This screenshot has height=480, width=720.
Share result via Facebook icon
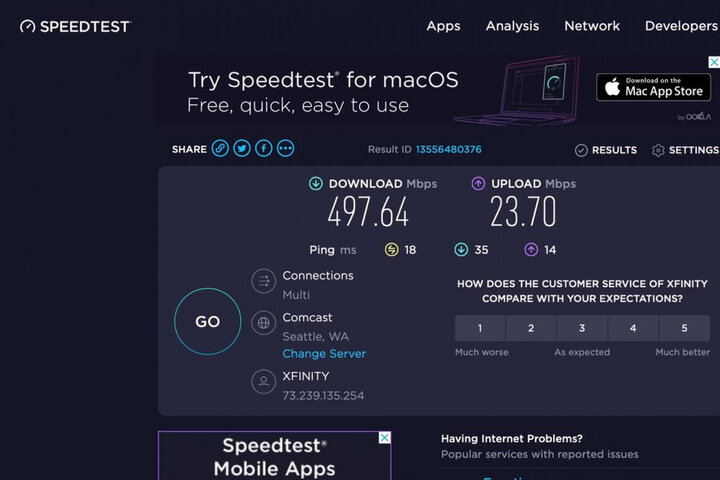pyautogui.click(x=264, y=149)
